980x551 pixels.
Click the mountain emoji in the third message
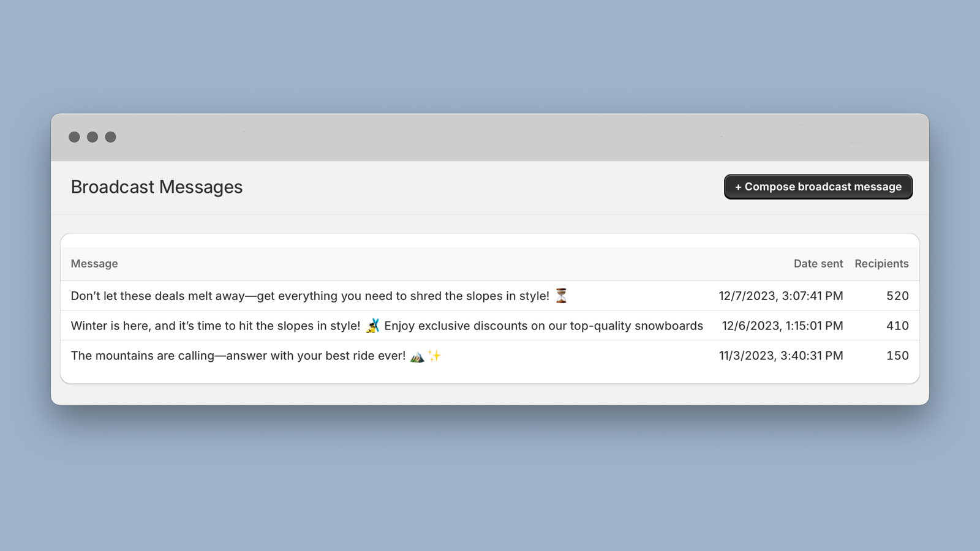(416, 355)
